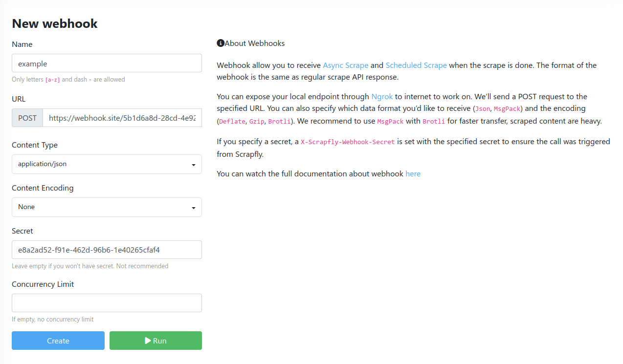Open the Content Type dropdown showing application/json
The width and height of the screenshot is (623, 364).
tap(107, 164)
